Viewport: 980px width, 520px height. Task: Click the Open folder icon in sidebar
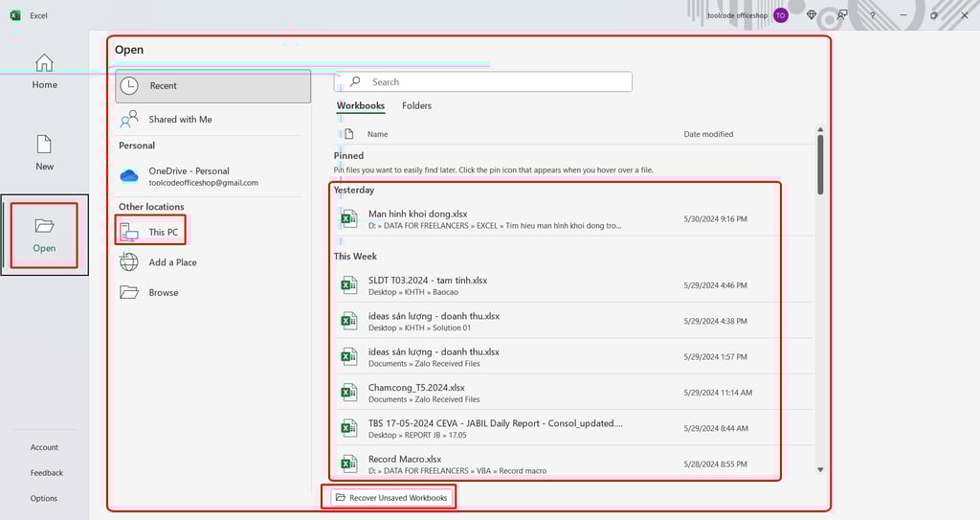[x=44, y=225]
